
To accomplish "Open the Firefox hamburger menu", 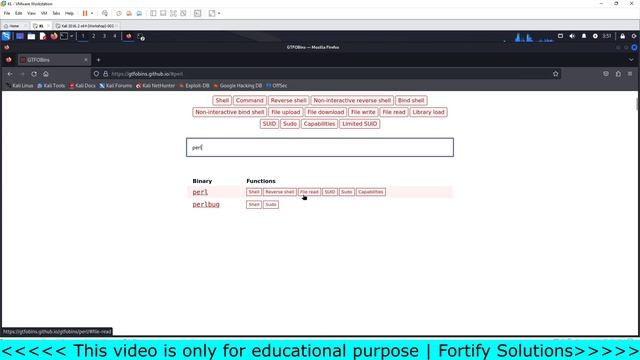I will (630, 74).
